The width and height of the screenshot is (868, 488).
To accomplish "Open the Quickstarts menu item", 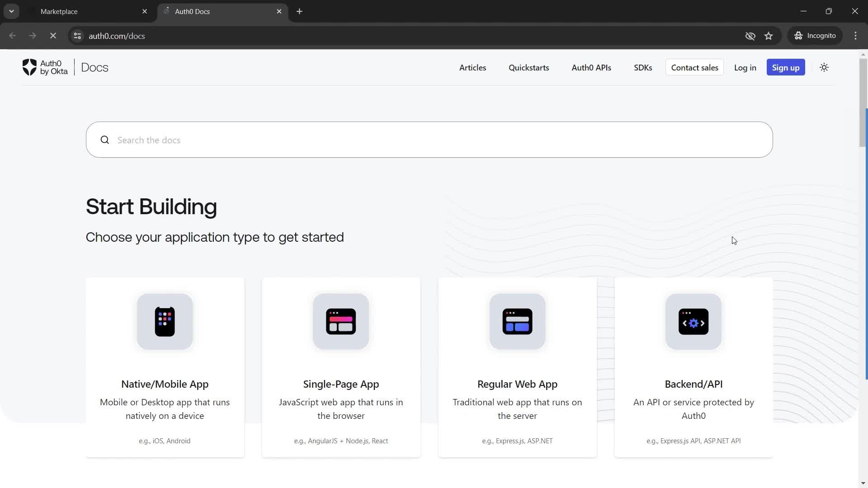I will point(528,67).
